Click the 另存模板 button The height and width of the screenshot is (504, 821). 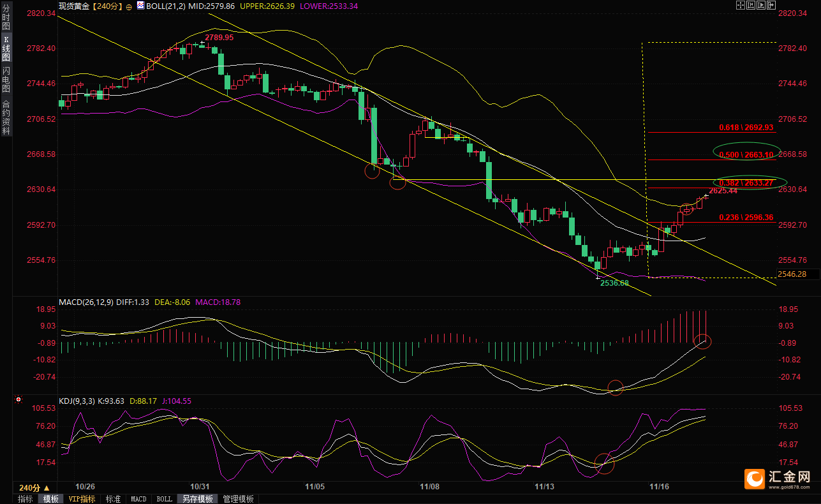point(197,499)
